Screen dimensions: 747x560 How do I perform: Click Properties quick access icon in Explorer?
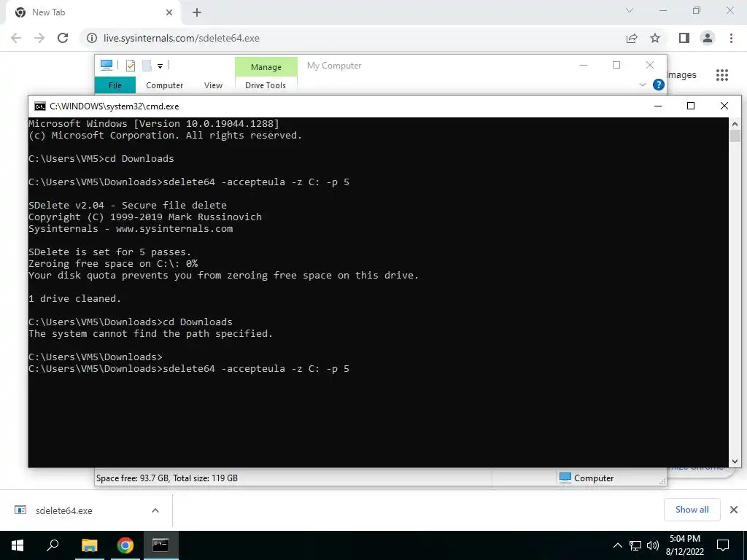tap(130, 65)
